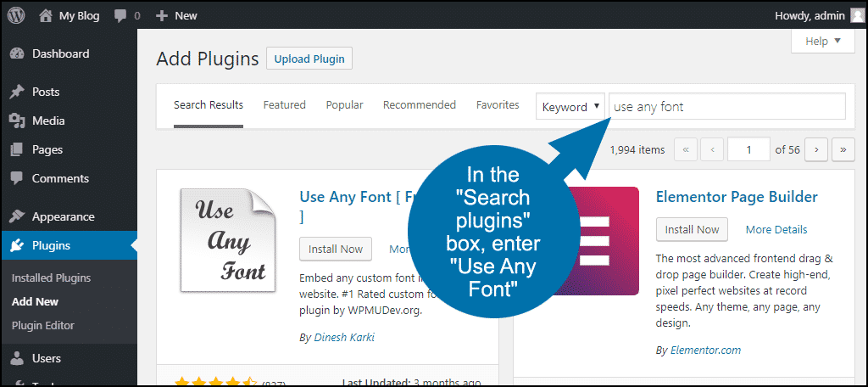Open Media menu item

tap(69, 121)
